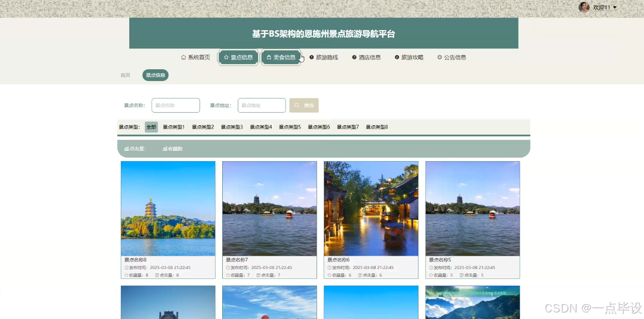Click the platform title banner text
This screenshot has width=644, height=319.
point(324,34)
